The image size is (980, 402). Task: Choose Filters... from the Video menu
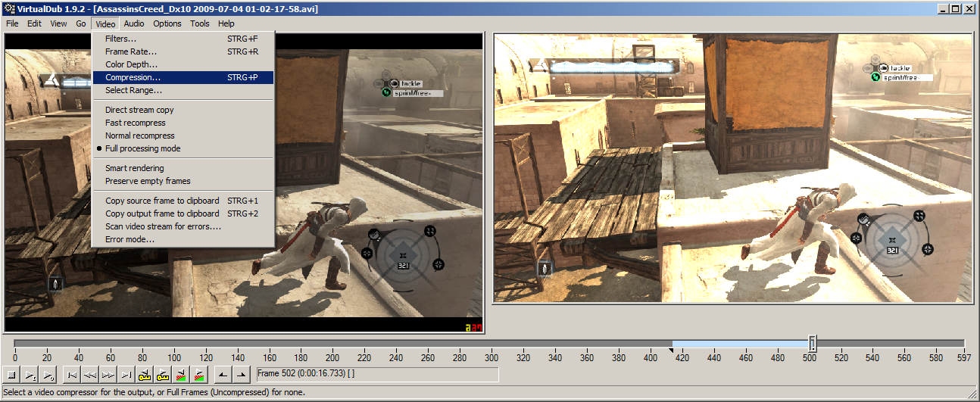point(183,39)
